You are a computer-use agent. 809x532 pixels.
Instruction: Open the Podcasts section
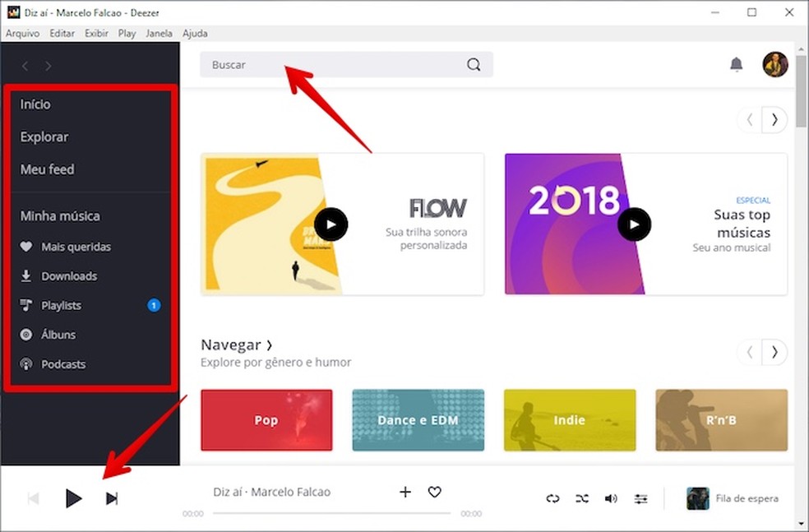point(63,364)
